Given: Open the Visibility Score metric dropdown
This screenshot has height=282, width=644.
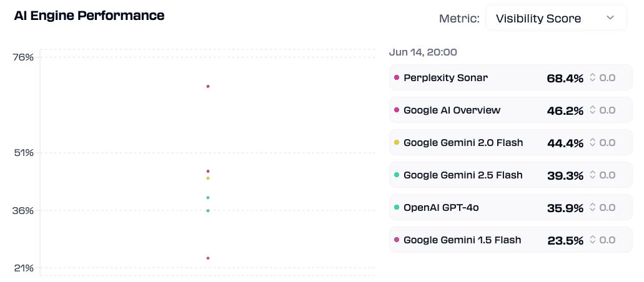Looking at the screenshot, I should (x=556, y=18).
